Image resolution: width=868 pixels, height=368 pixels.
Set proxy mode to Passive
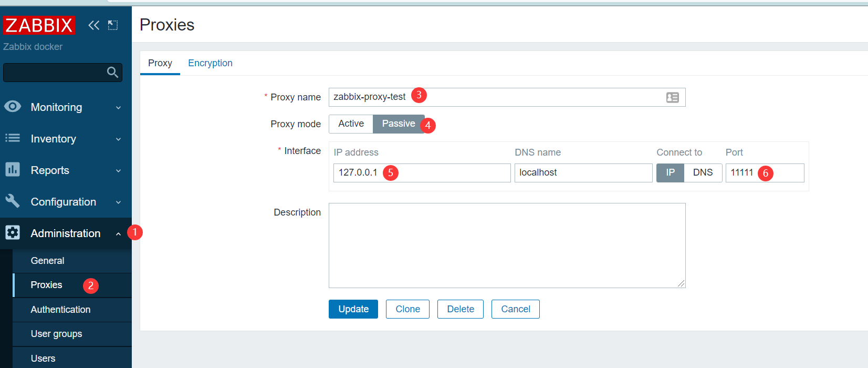(398, 124)
